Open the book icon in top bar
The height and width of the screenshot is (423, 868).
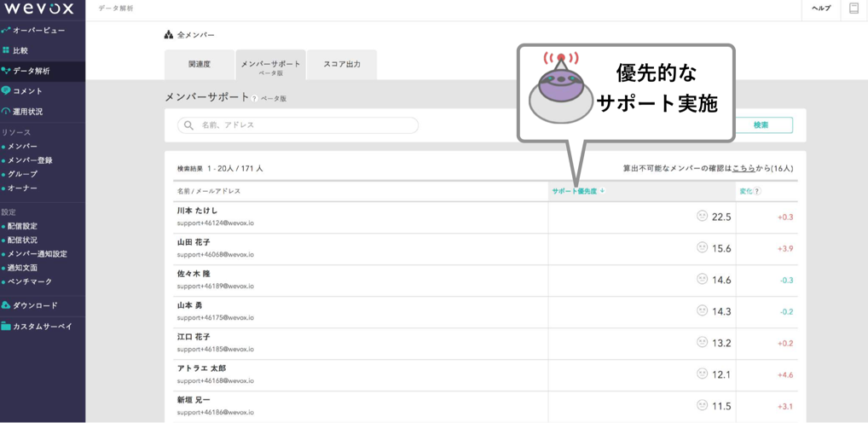(854, 9)
